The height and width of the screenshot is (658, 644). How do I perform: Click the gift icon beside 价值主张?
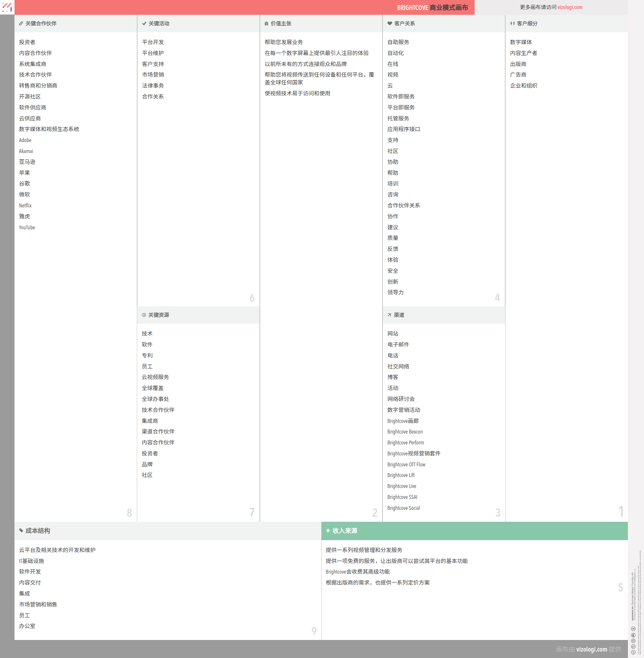click(267, 23)
